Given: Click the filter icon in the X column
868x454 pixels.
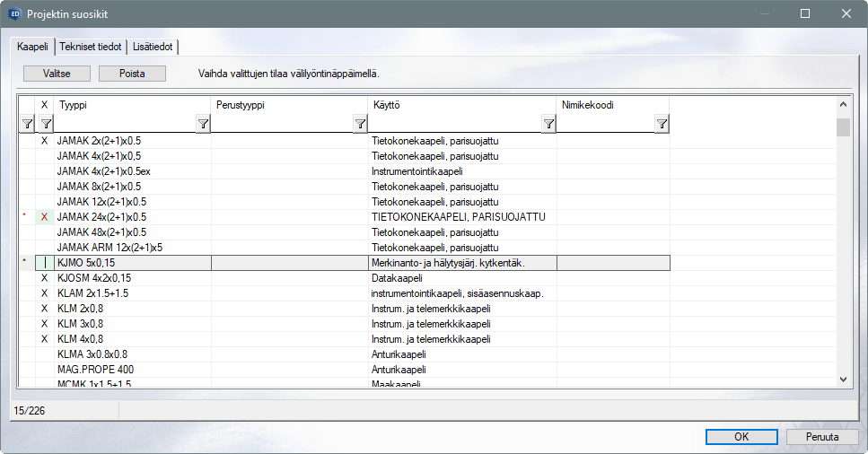Looking at the screenshot, I should 44,125.
